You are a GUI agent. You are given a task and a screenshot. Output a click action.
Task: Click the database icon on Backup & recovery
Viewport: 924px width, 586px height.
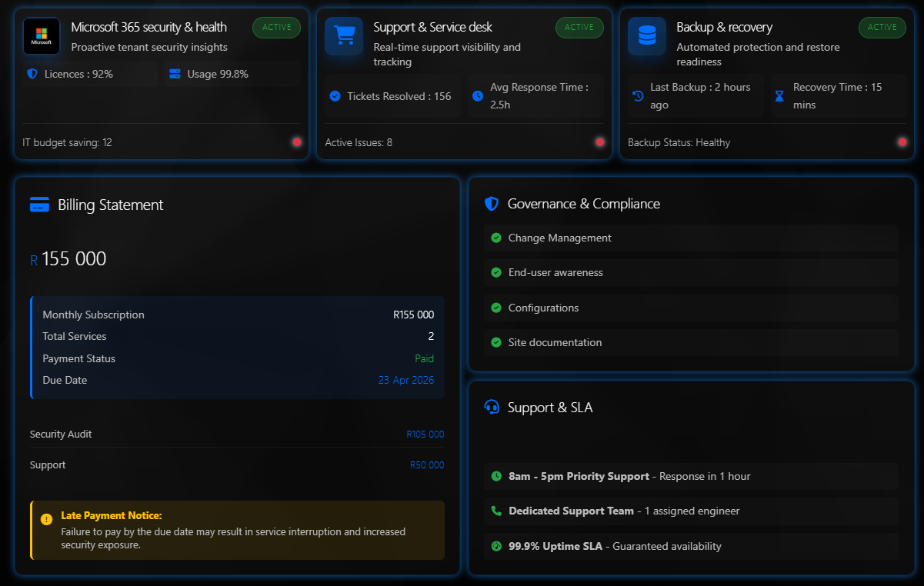(646, 35)
